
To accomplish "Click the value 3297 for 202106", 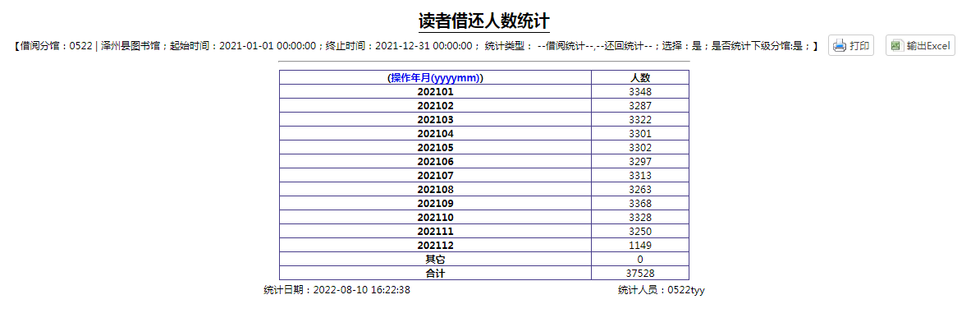I will tap(640, 161).
